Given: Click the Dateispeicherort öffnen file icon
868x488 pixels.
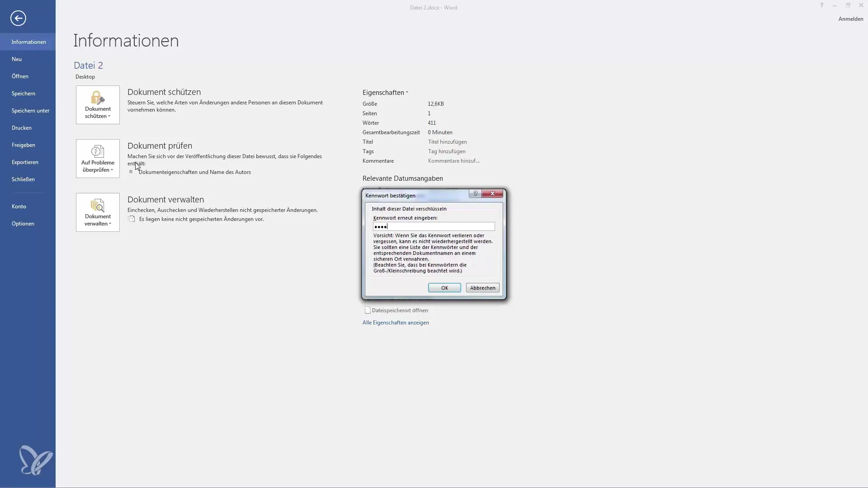Looking at the screenshot, I should [368, 310].
